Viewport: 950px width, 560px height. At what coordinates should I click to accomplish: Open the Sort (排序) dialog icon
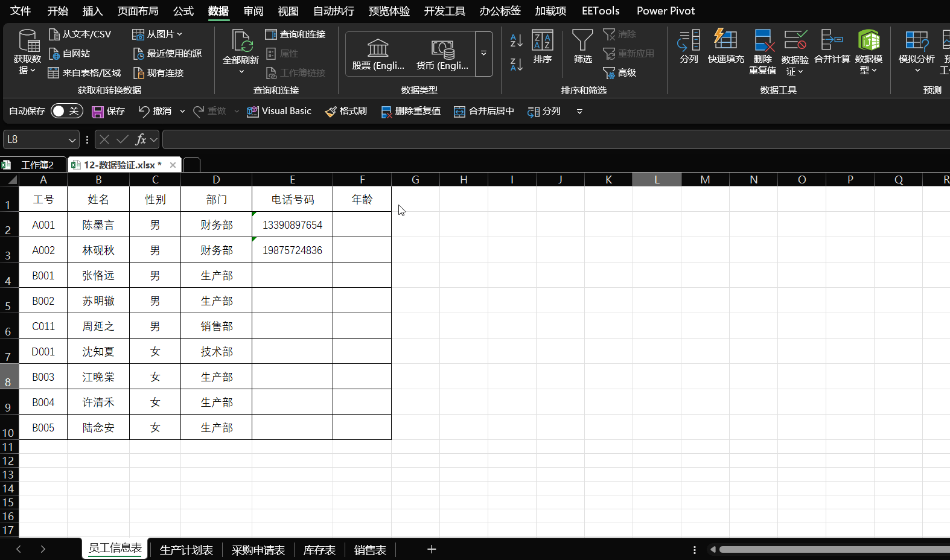tap(543, 40)
